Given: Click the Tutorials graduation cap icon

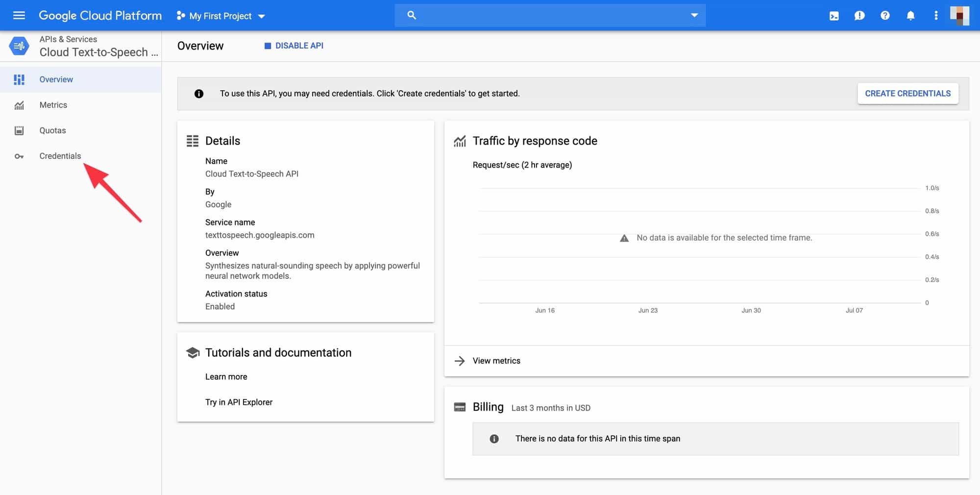Looking at the screenshot, I should 193,353.
